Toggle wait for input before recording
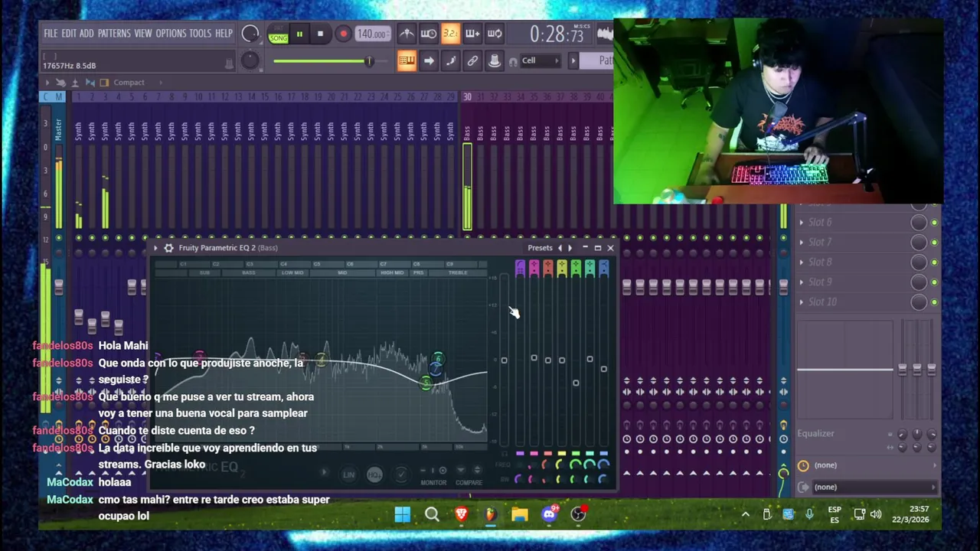 429,34
